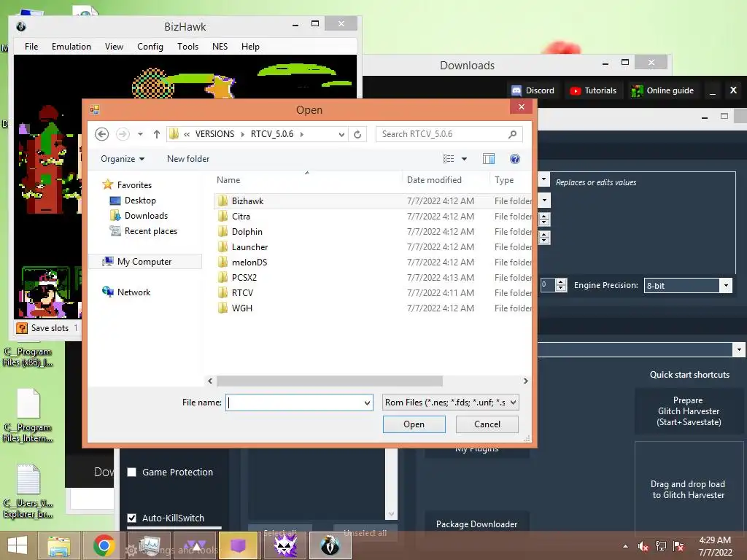This screenshot has height=560, width=747.
Task: Select the Dolphin folder icon
Action: click(x=222, y=231)
